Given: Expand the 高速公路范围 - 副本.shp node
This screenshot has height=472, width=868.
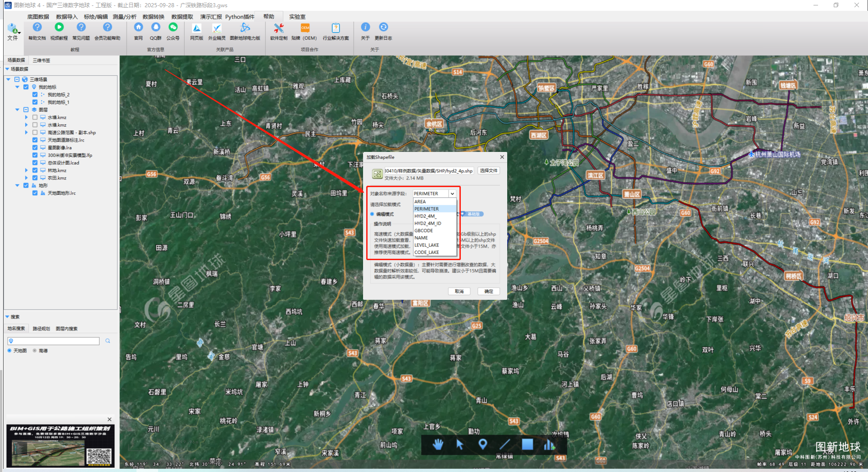Looking at the screenshot, I should tap(26, 133).
